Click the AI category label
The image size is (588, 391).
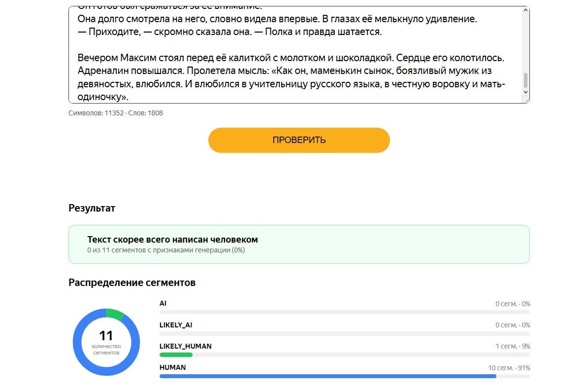pos(163,303)
